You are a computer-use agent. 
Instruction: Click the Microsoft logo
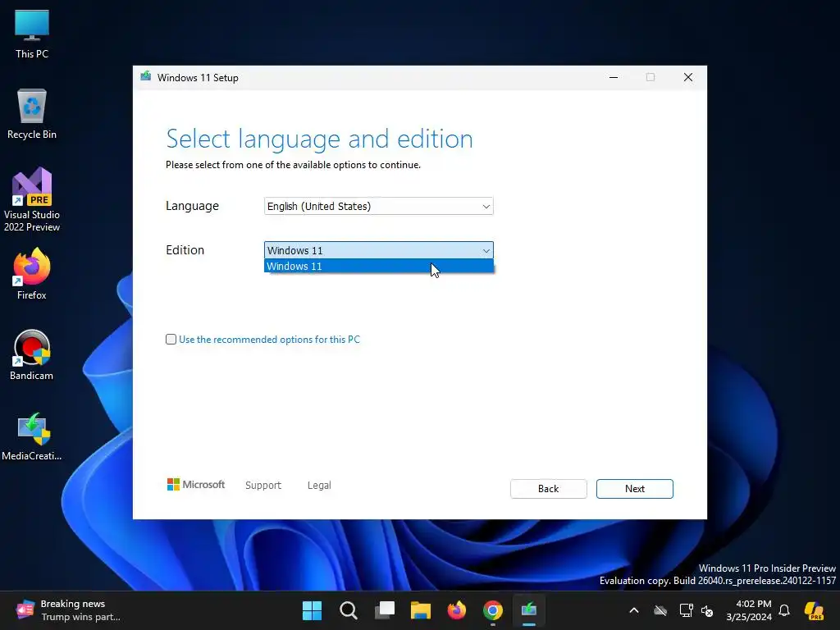(196, 484)
